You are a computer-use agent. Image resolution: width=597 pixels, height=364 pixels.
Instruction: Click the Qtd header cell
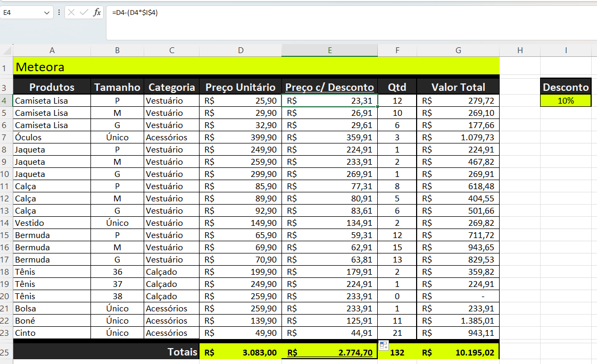[397, 87]
